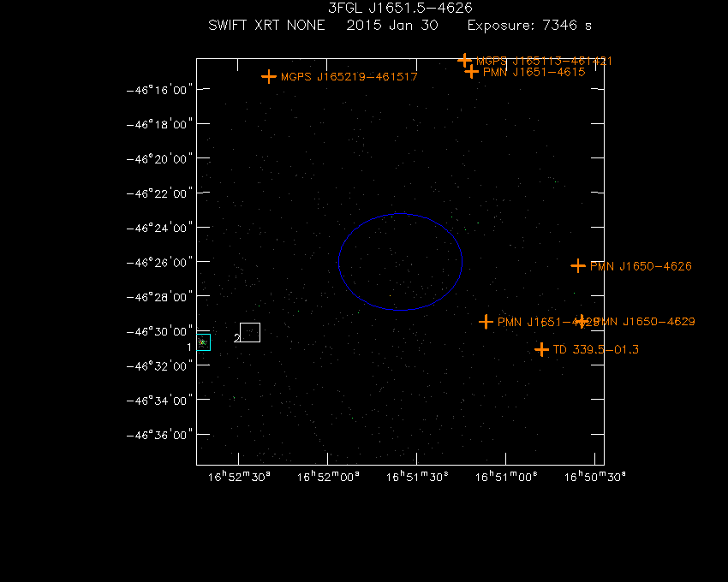Screen dimensions: 728x582
Task: Click the right ascension label 16h51m30s
Action: click(417, 477)
